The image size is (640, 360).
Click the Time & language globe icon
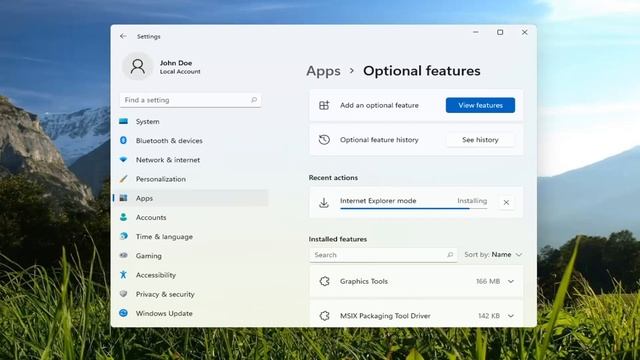[x=123, y=236]
